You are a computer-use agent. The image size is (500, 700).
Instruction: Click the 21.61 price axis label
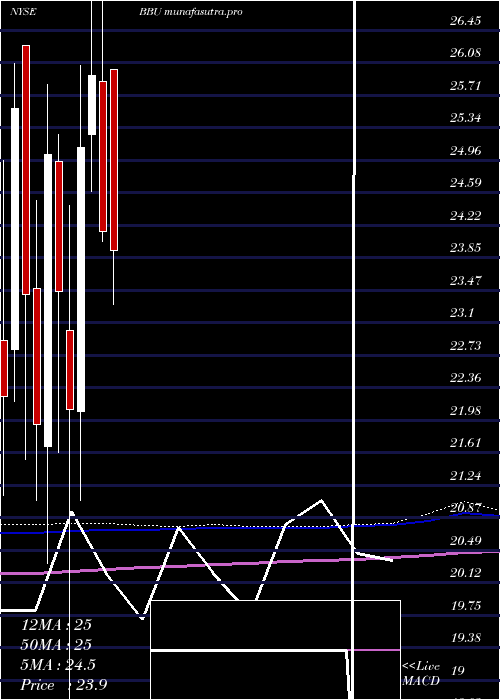[x=465, y=443]
